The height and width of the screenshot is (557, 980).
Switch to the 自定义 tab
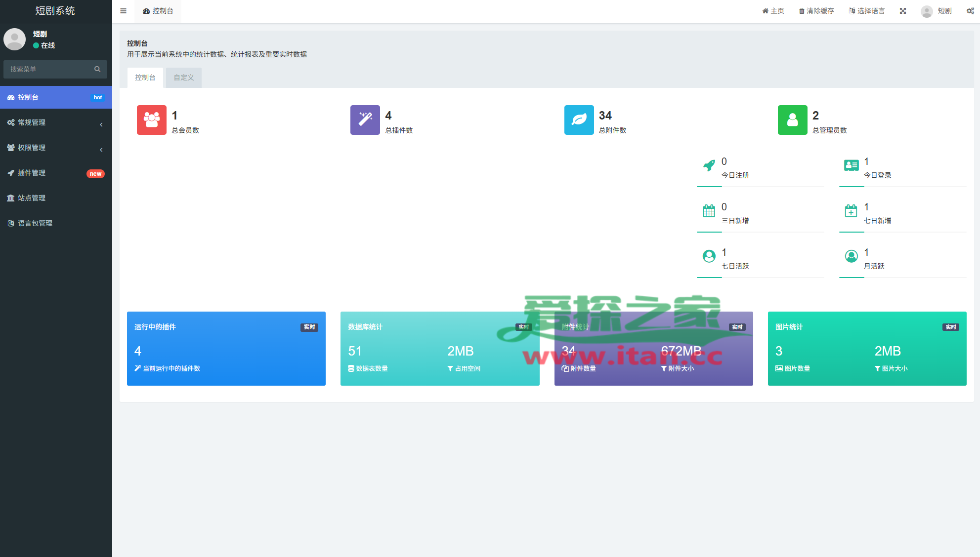tap(184, 78)
